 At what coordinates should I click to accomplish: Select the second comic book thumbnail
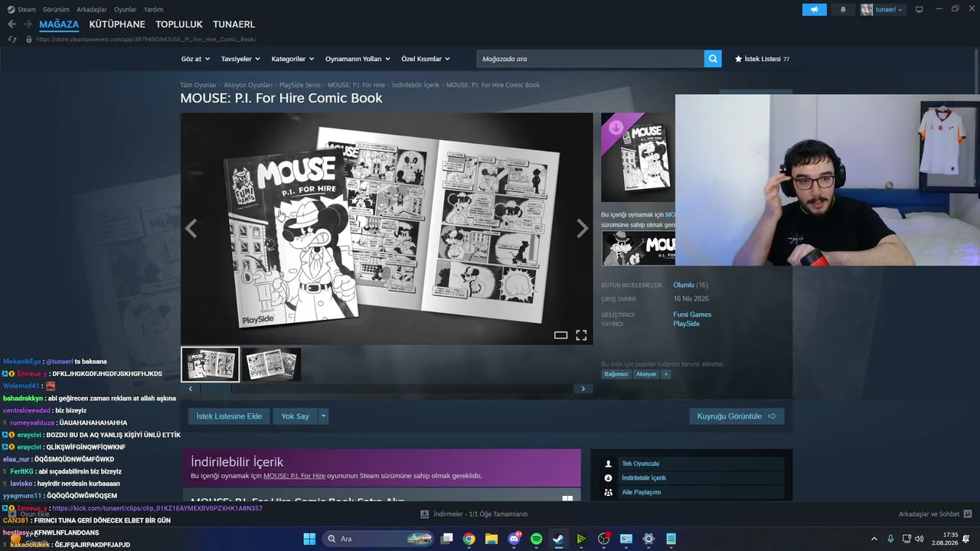[271, 364]
